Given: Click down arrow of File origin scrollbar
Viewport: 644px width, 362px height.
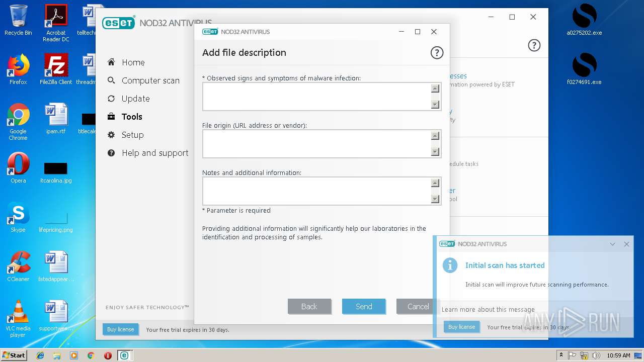Looking at the screenshot, I should pos(435,152).
